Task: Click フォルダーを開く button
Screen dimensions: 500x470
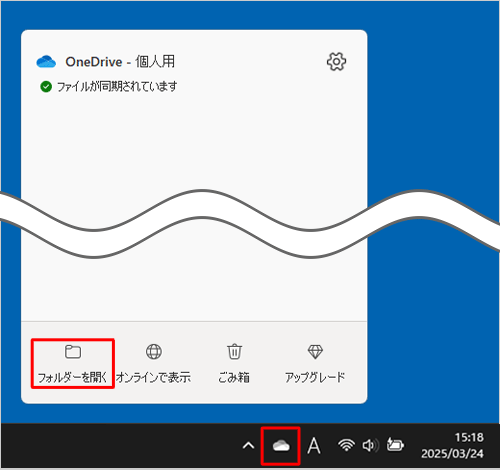Action: coord(73,363)
